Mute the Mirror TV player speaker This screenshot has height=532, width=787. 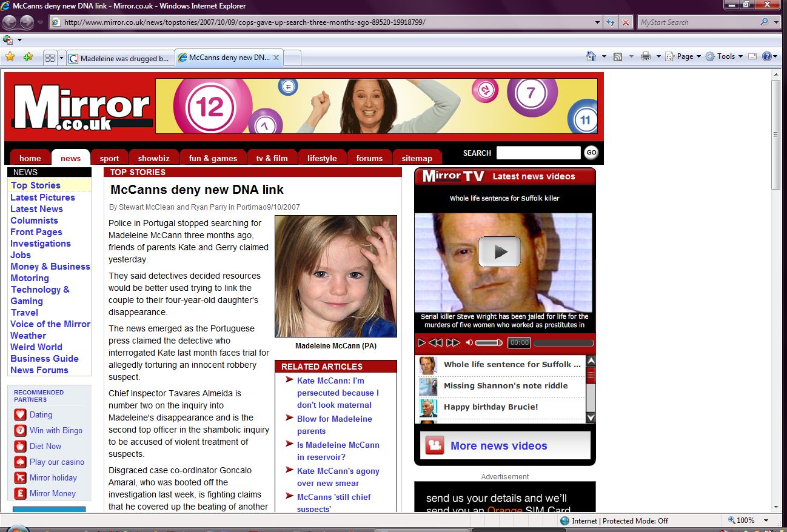point(469,343)
